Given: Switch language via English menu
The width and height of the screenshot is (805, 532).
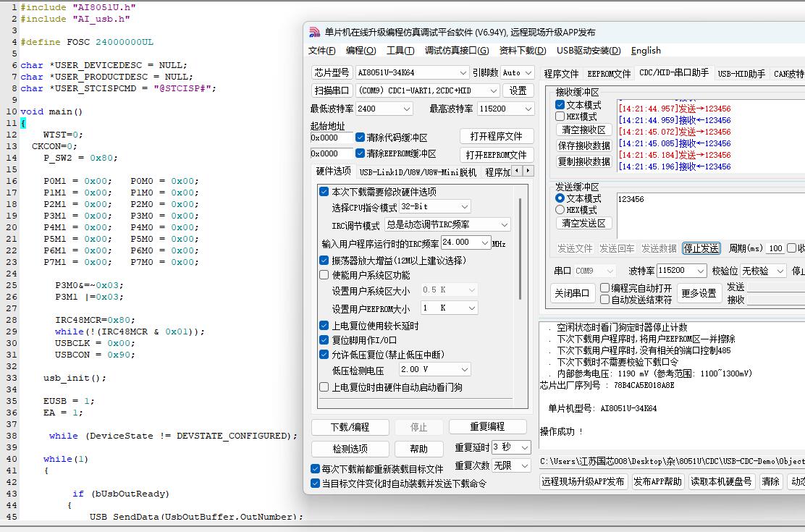Looking at the screenshot, I should click(x=646, y=51).
